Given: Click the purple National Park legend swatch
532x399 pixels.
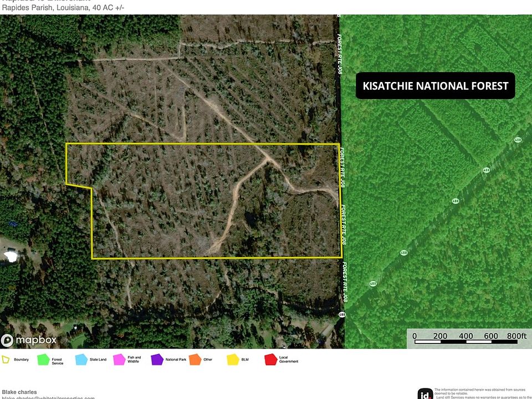Looking at the screenshot, I should pyautogui.click(x=157, y=360).
